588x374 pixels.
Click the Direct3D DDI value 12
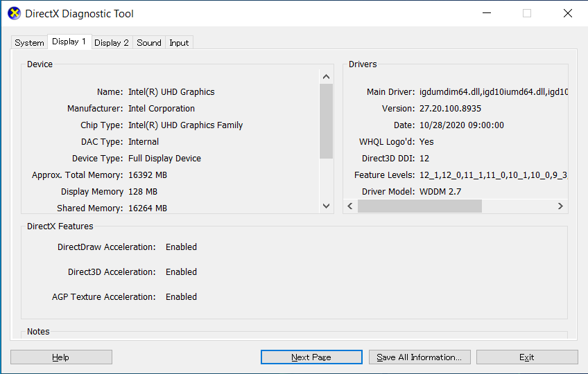coord(424,159)
